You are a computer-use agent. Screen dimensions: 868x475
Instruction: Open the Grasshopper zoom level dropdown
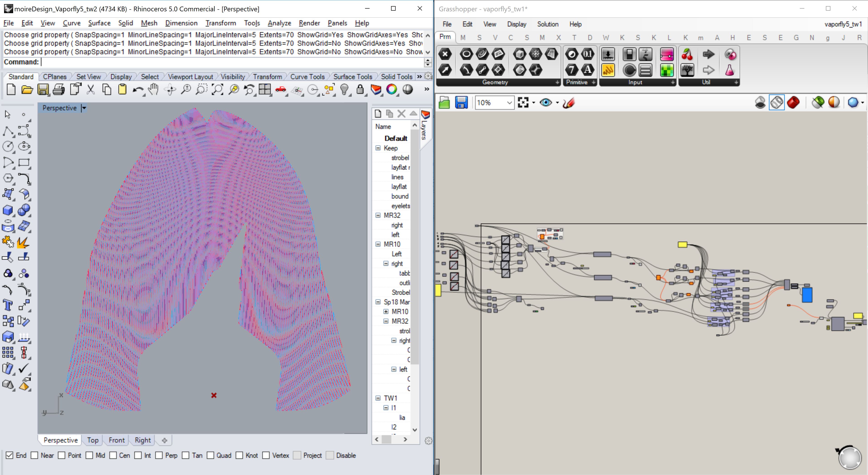click(509, 102)
